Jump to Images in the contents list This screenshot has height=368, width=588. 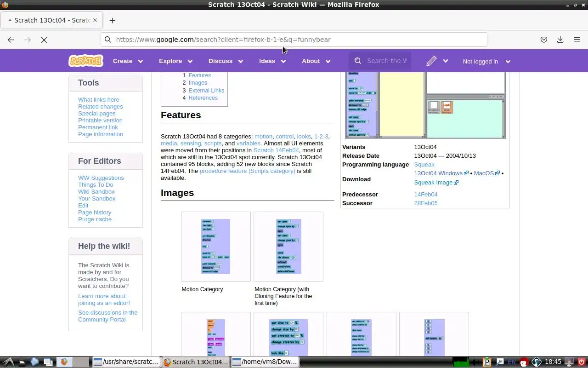pyautogui.click(x=198, y=83)
